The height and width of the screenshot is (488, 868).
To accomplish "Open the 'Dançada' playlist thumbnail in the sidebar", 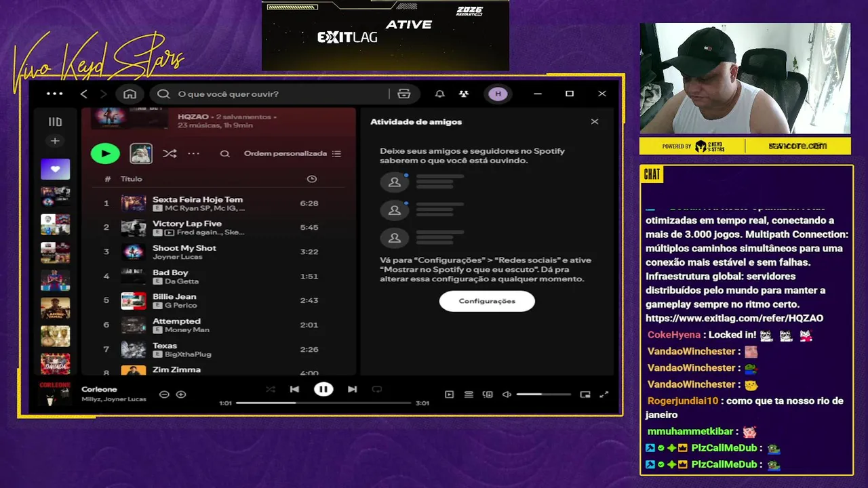I will pos(55,364).
